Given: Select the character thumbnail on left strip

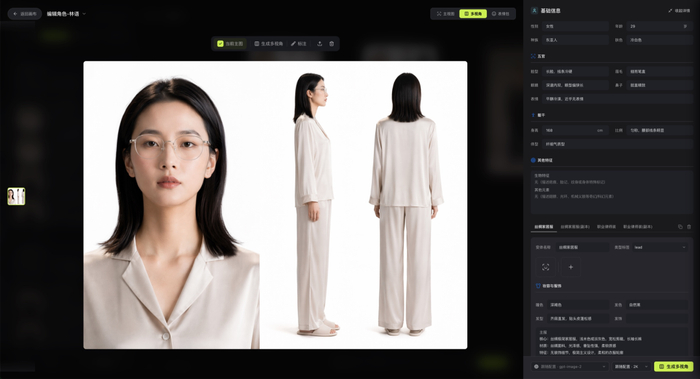Looking at the screenshot, I should tap(16, 196).
